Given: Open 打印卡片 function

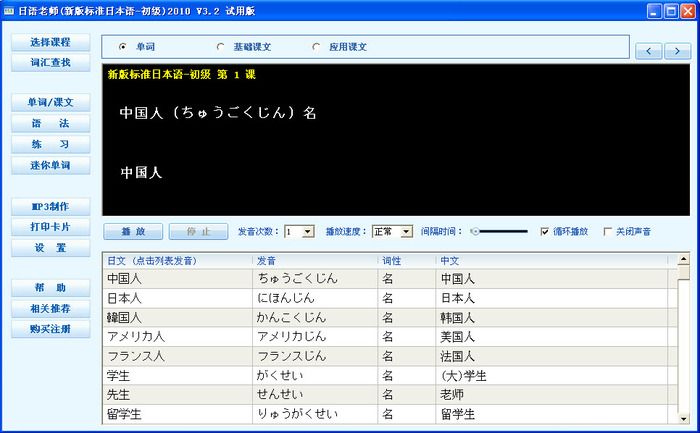Looking at the screenshot, I should [51, 227].
